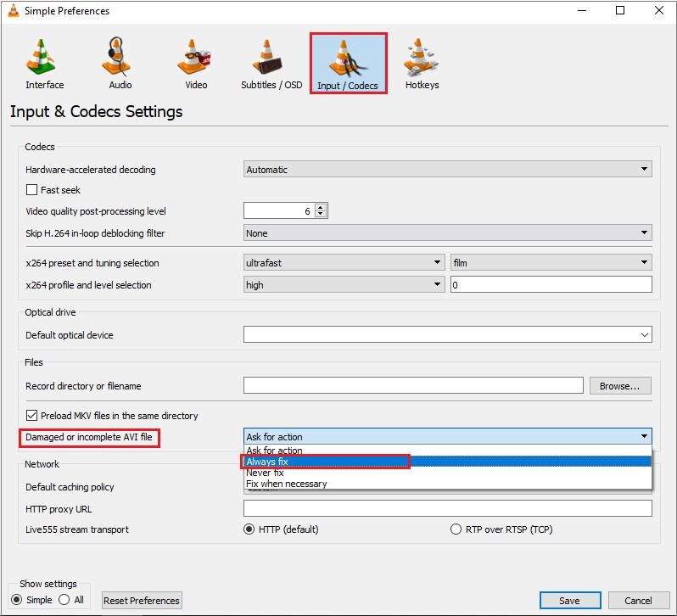Enable the Fast seek checkbox
The image size is (677, 616).
tap(32, 190)
